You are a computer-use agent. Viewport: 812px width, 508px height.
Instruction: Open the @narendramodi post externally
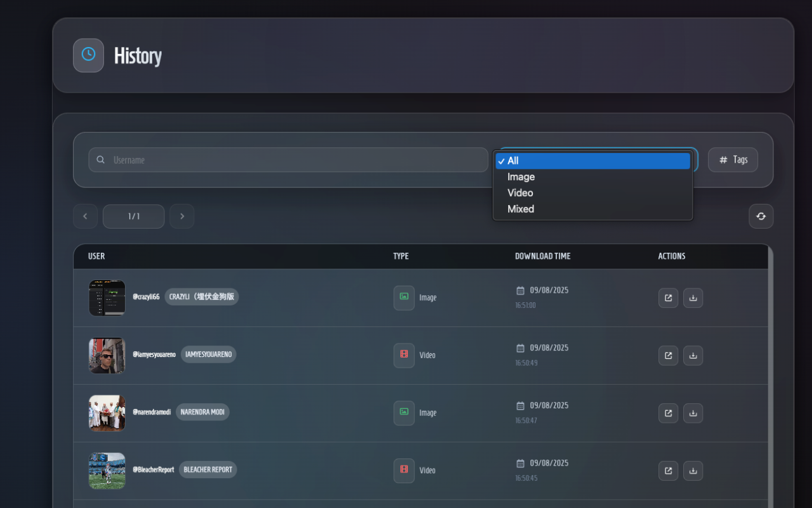(x=668, y=413)
